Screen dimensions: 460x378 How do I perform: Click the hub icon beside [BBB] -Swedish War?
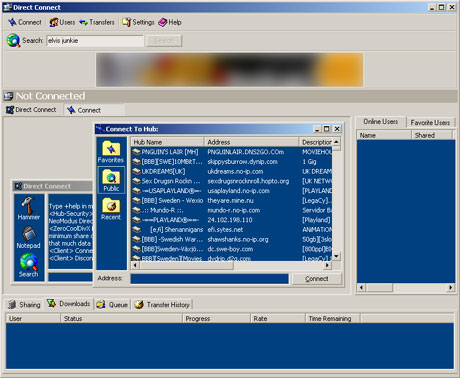point(136,239)
